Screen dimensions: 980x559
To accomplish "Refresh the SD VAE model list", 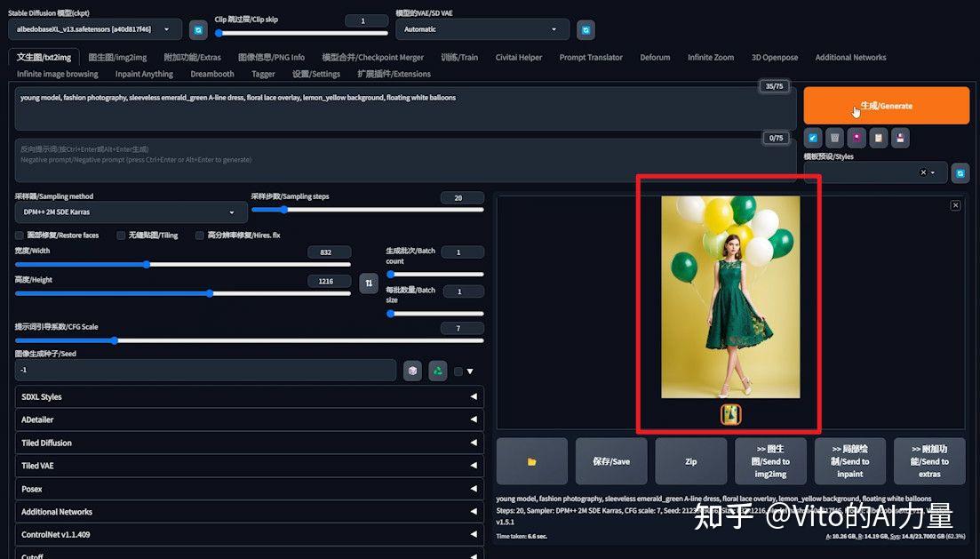I will point(586,29).
